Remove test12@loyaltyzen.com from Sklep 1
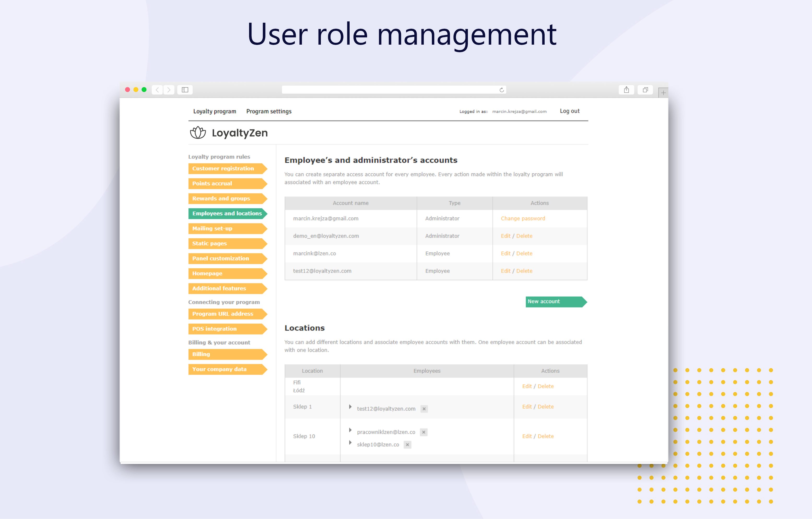The width and height of the screenshot is (812, 519). (x=424, y=409)
